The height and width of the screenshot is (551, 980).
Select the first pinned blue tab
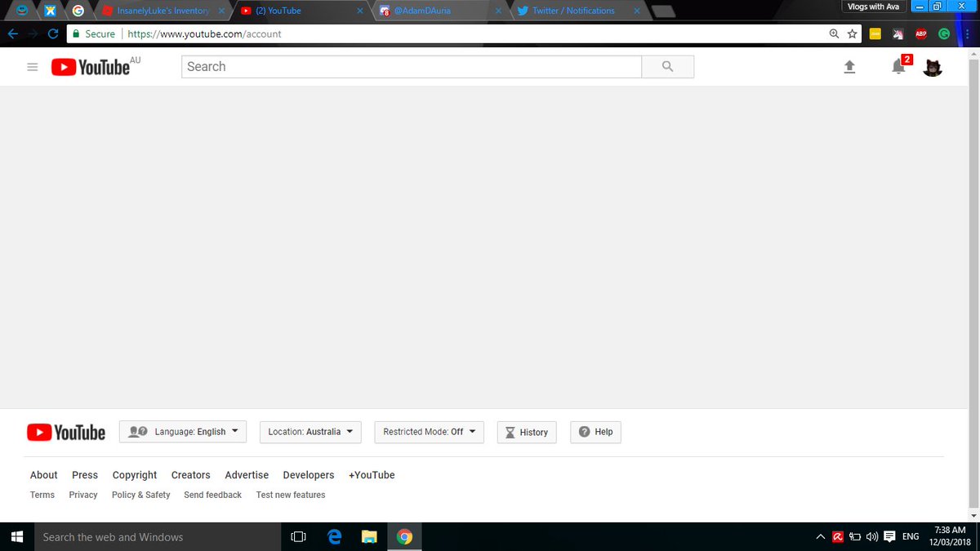[24, 11]
